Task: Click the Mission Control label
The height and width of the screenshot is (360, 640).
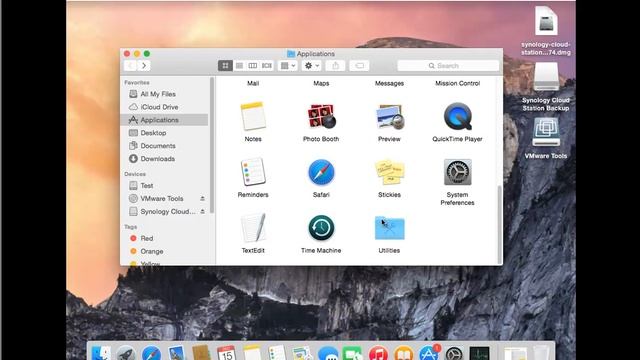Action: tap(458, 83)
